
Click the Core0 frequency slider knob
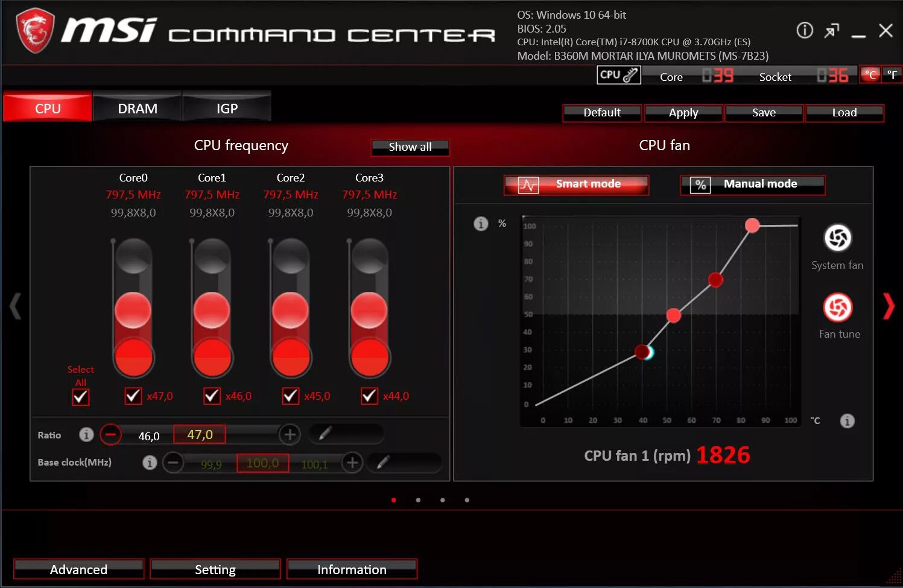[x=133, y=310]
